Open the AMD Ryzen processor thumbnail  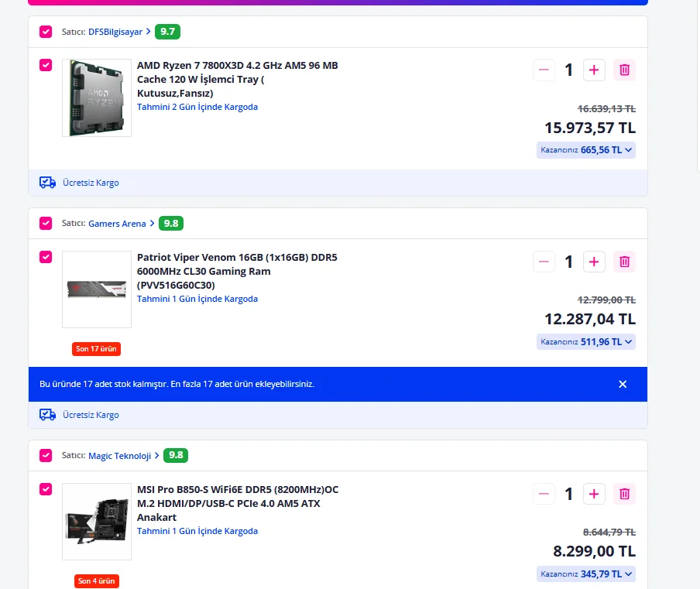click(x=97, y=98)
